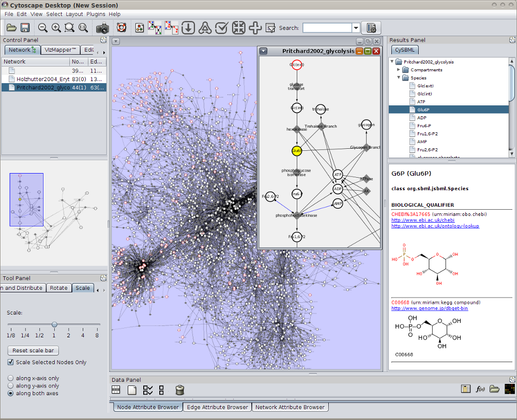The image size is (517, 420).
Task: Switch to VizMapper tab
Action: 60,50
